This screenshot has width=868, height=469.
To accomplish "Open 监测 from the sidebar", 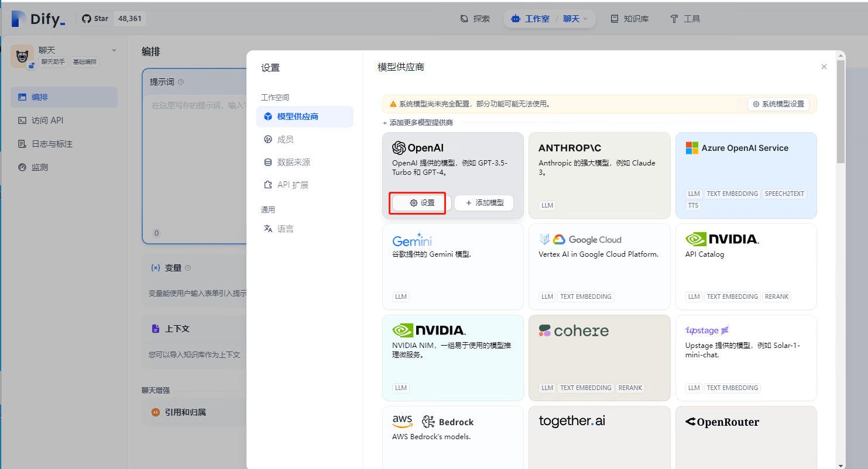I will click(64, 167).
